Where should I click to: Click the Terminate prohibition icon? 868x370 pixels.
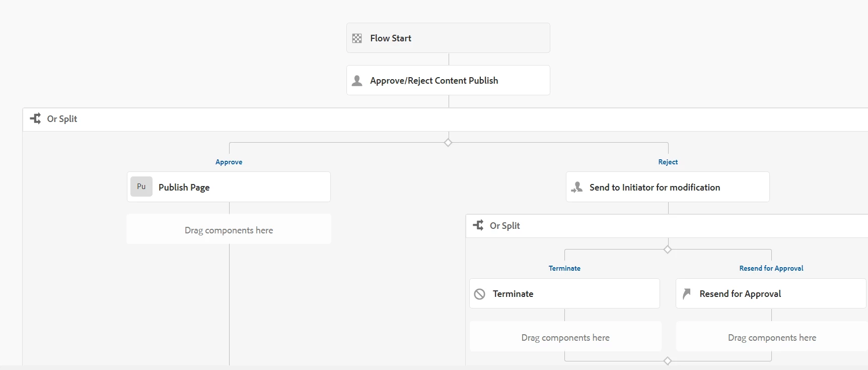tap(480, 294)
